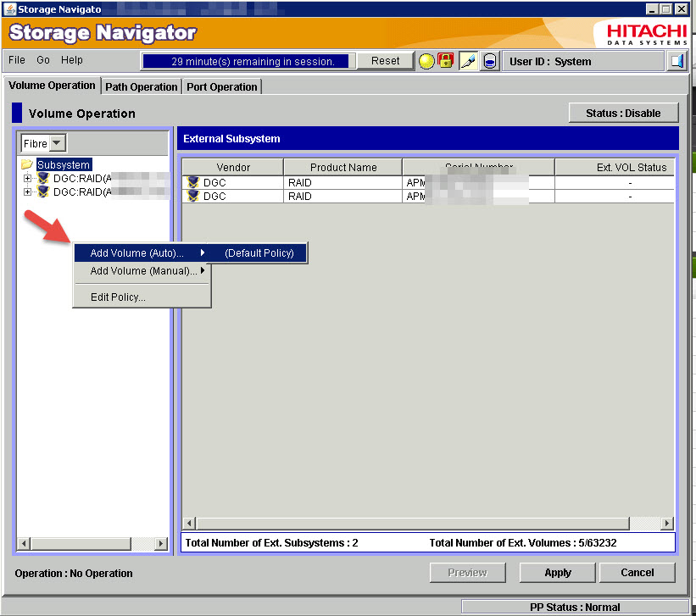This screenshot has height=616, width=696.
Task: Click the red lock mode icon
Action: pyautogui.click(x=445, y=61)
